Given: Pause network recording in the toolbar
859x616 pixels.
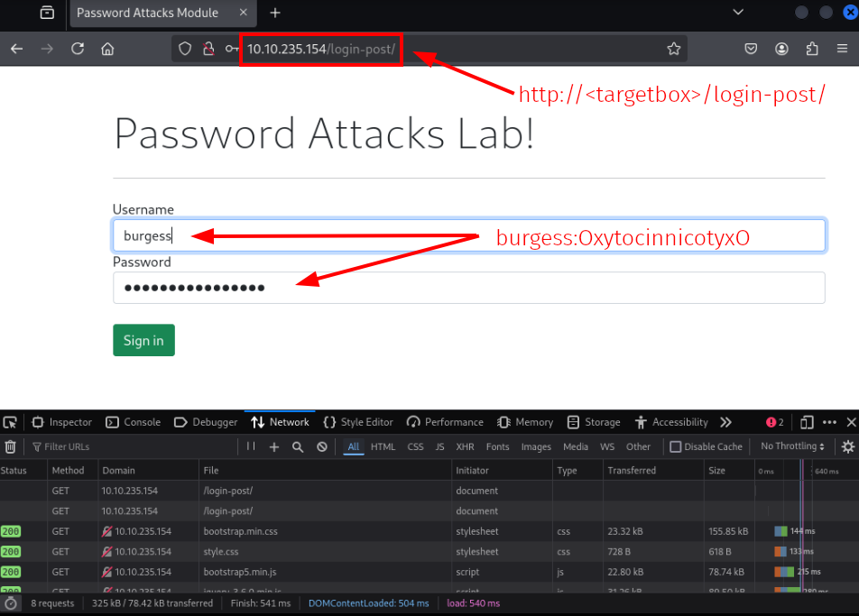Looking at the screenshot, I should (x=251, y=446).
